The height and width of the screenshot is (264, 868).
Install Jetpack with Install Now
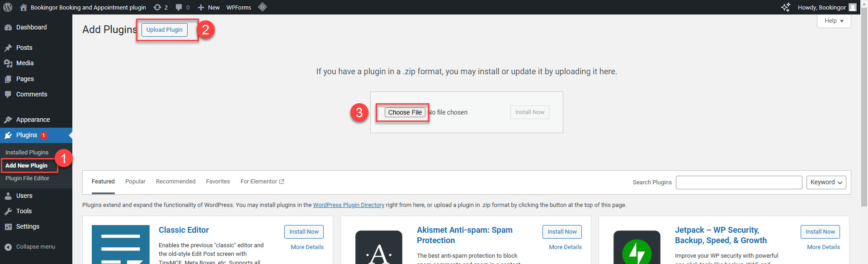(x=821, y=232)
